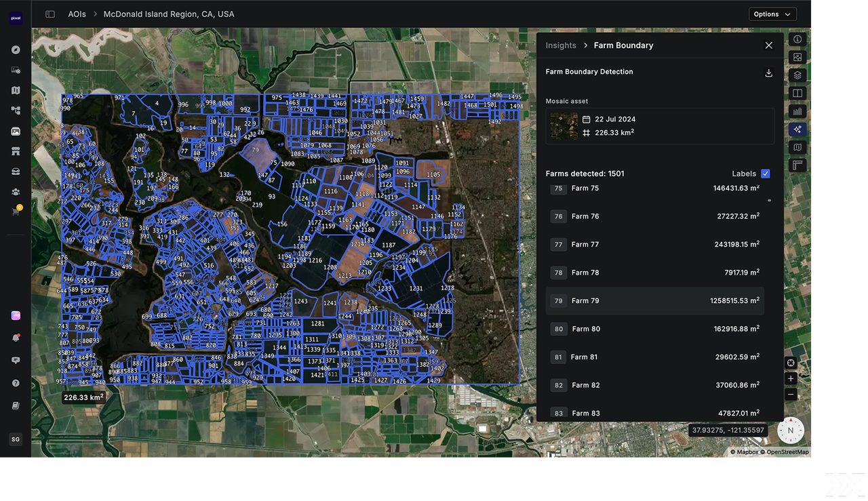This screenshot has height=501, width=868.
Task: Click the Farms detected: 1501 heading
Action: click(x=585, y=174)
